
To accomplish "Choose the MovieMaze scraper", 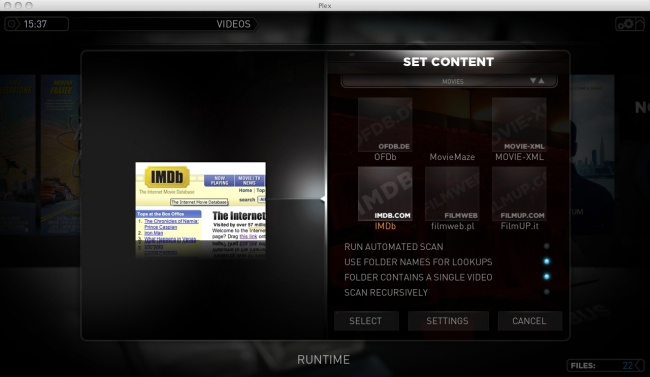I will (x=452, y=157).
